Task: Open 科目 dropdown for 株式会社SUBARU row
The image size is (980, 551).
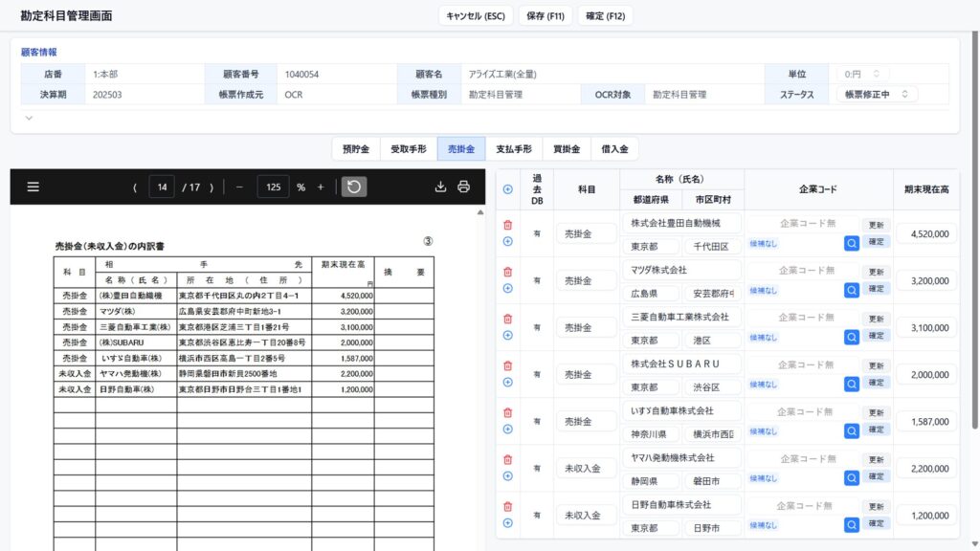Action: tap(586, 374)
